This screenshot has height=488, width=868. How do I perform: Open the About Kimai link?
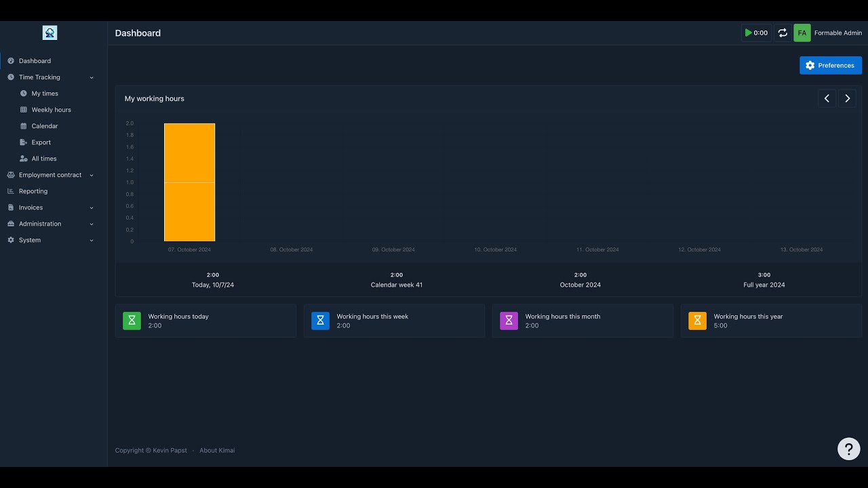217,450
